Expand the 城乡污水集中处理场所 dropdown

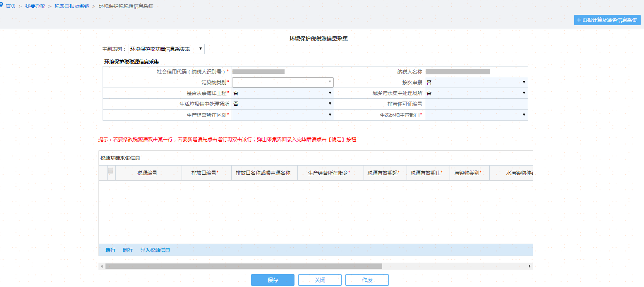pos(476,93)
